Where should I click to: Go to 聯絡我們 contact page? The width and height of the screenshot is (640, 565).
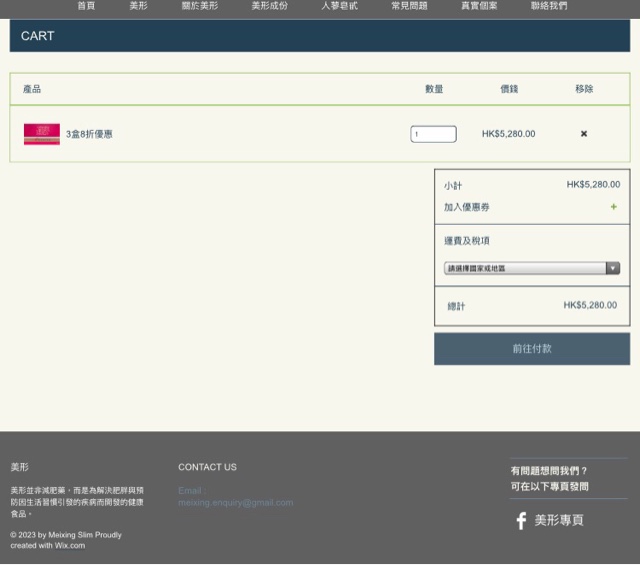(549, 6)
